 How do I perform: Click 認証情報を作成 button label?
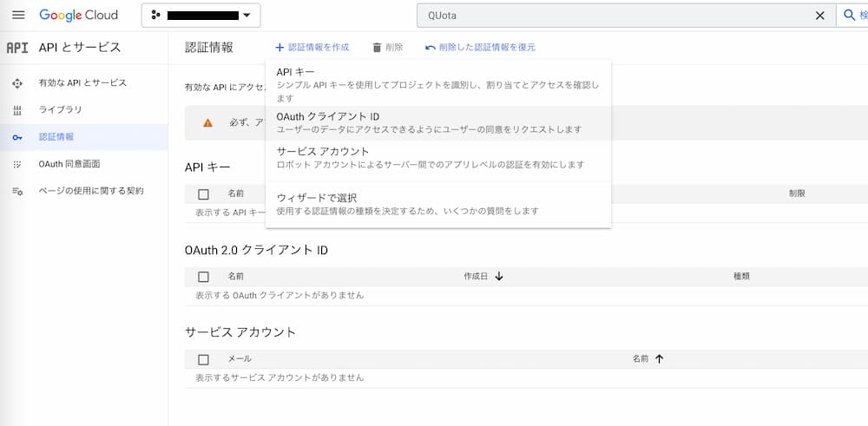(x=319, y=48)
